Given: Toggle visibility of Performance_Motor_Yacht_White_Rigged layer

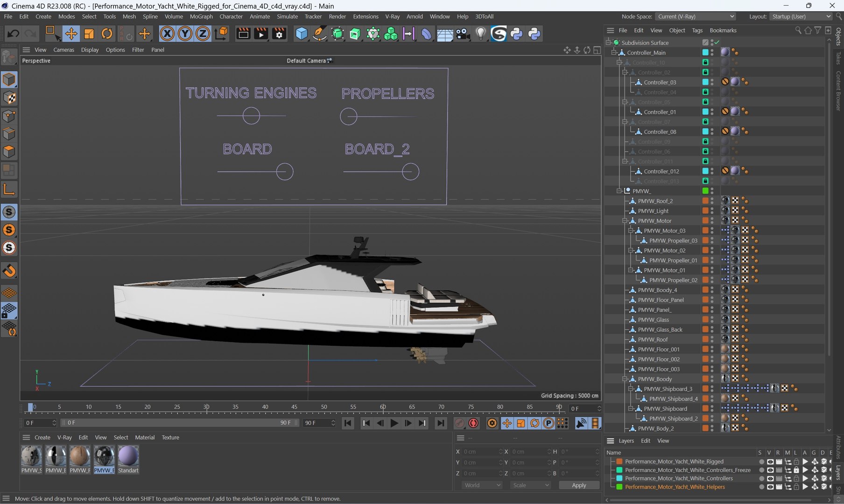Looking at the screenshot, I should pos(770,462).
